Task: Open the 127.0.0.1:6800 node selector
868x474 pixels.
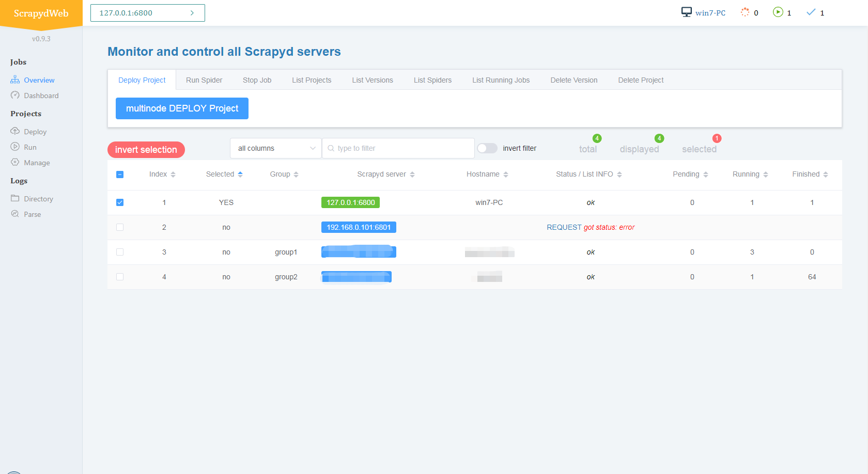Action: (147, 13)
